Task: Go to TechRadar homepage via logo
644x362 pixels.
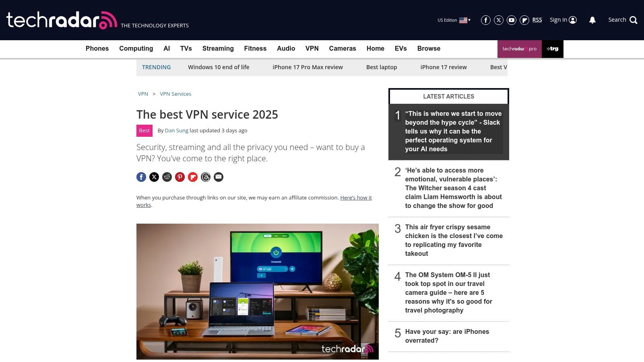Action: click(62, 20)
